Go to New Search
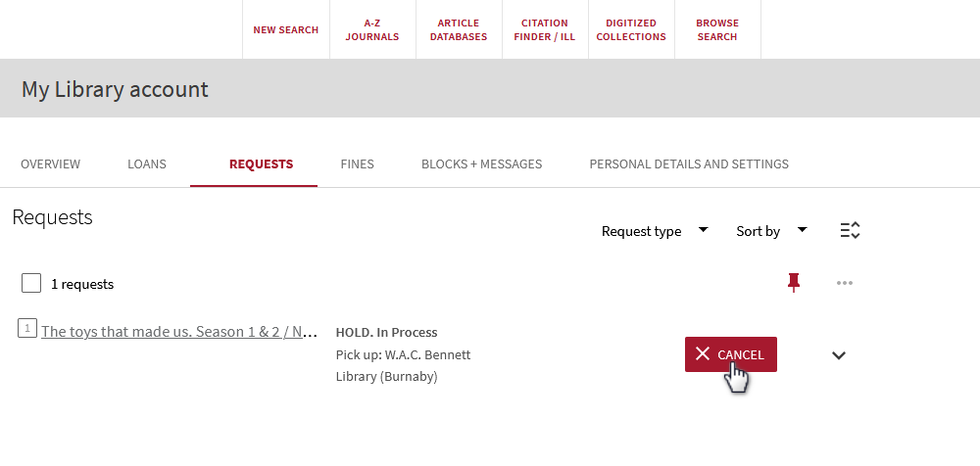The image size is (980, 466). (x=285, y=30)
